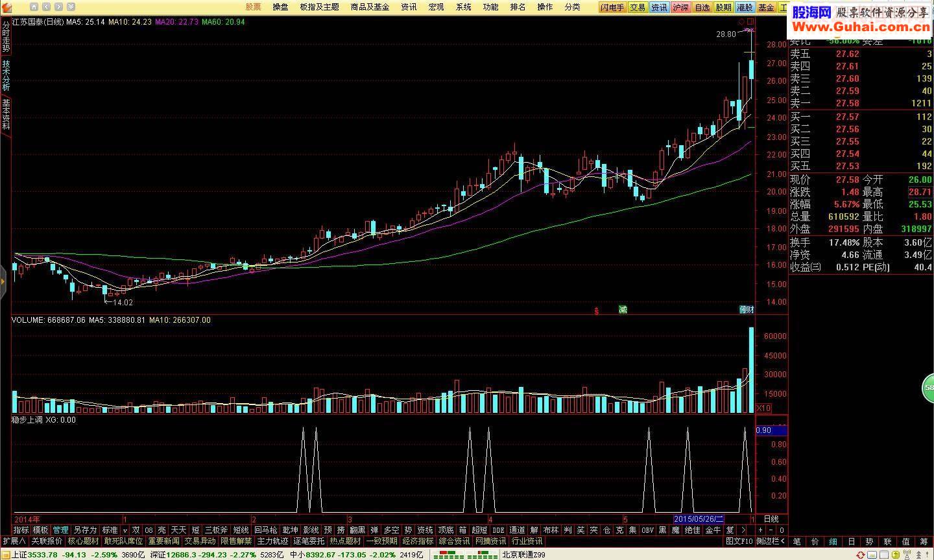Click the double-down arrow icon in top toolbar
The width and height of the screenshot is (934, 560).
[x=71, y=7]
